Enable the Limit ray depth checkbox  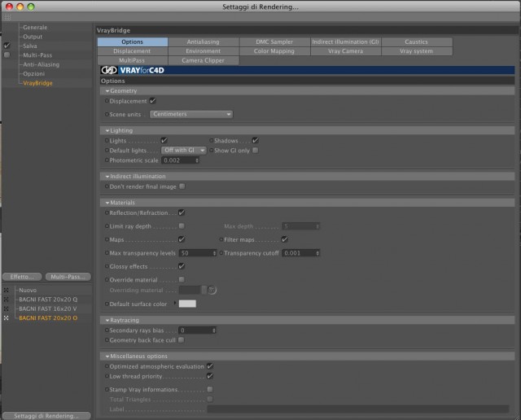(x=182, y=226)
